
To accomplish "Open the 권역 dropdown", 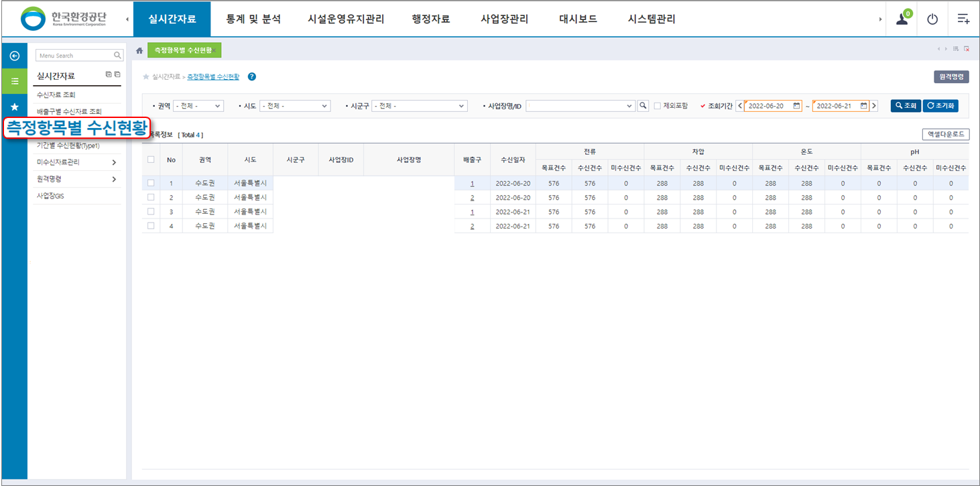I will (198, 106).
